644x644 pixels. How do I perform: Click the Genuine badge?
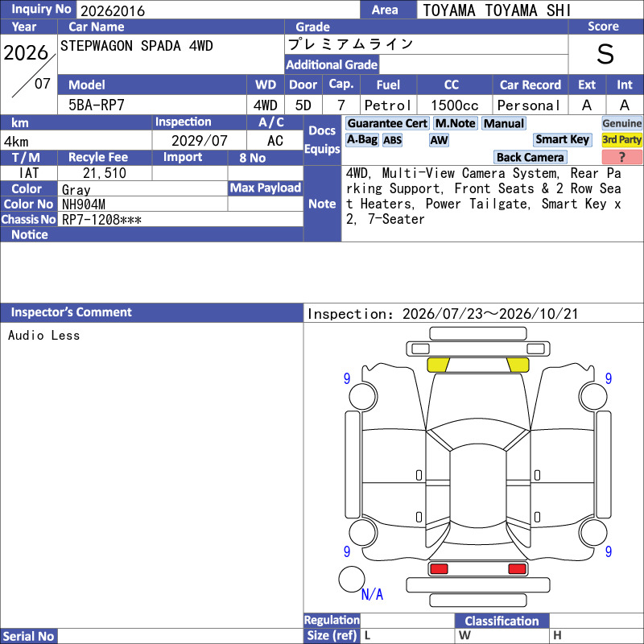pyautogui.click(x=621, y=123)
